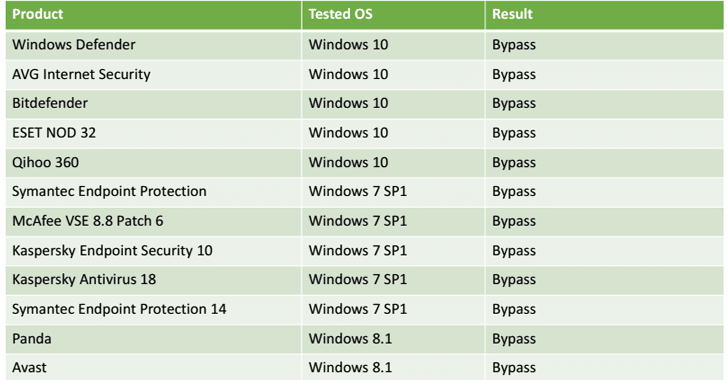728x380 pixels.
Task: Select Windows 10 cell for Bitdefender
Action: point(393,104)
